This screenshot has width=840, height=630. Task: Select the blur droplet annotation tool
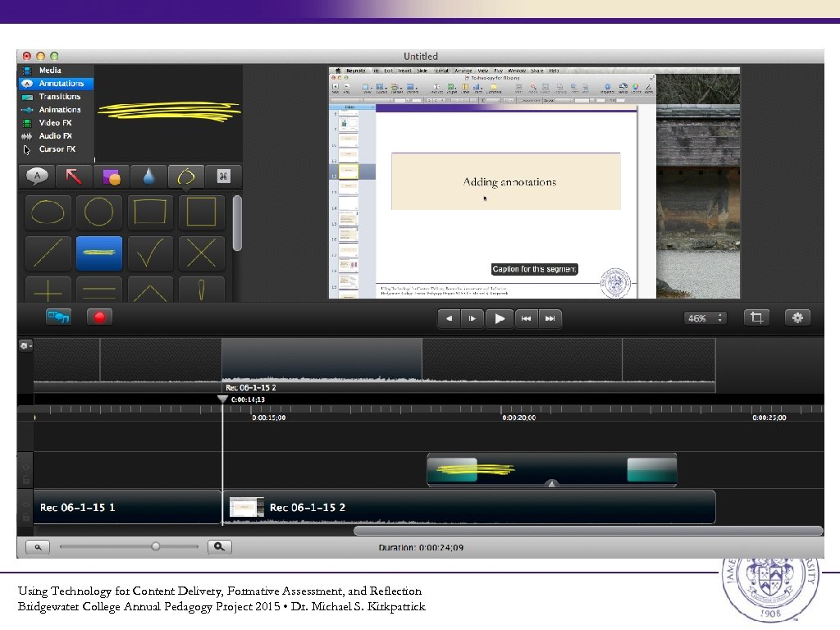[148, 176]
